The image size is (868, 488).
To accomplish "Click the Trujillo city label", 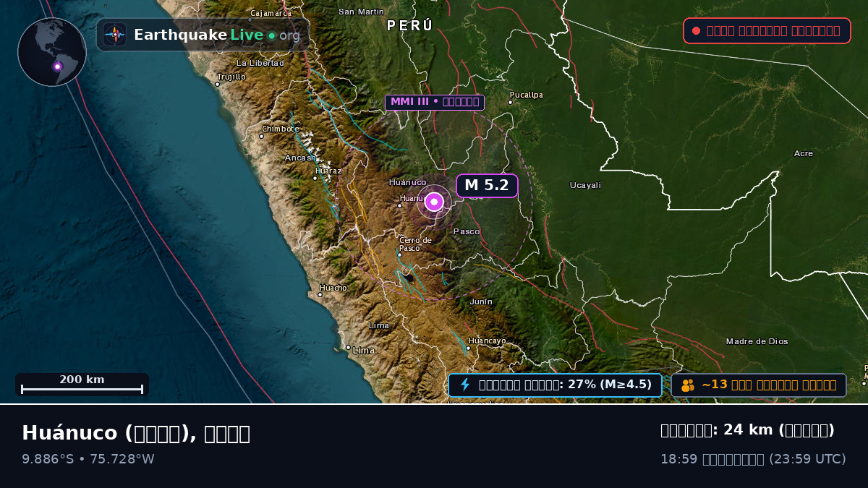I will [231, 77].
